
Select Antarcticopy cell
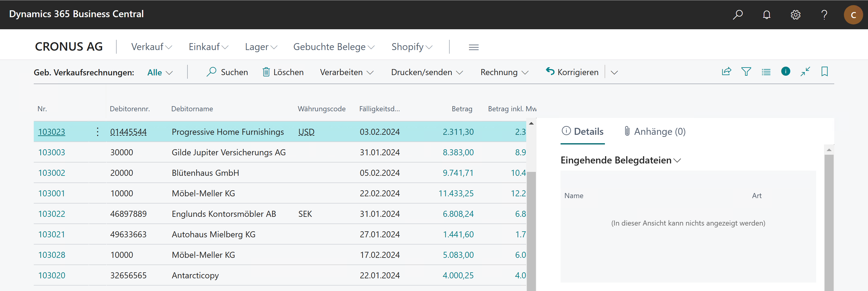pyautogui.click(x=195, y=276)
